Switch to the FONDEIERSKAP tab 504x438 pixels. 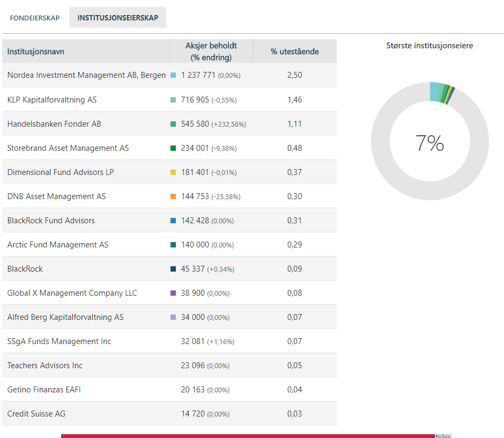[35, 18]
